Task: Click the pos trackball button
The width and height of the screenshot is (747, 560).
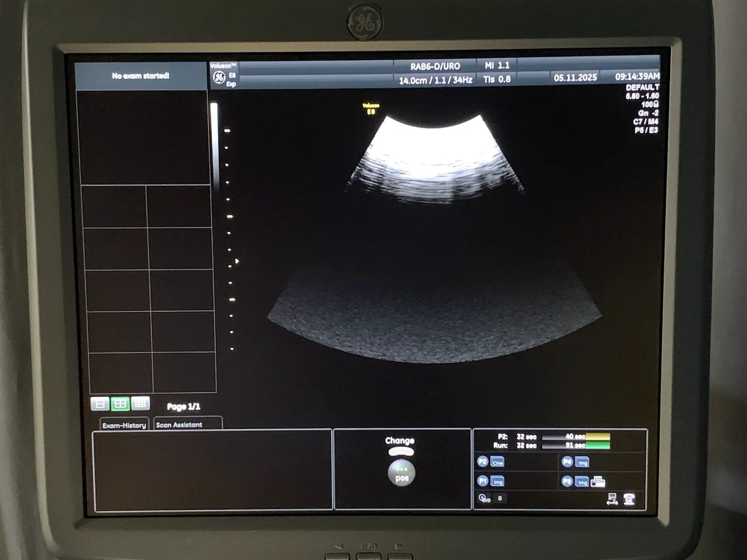Action: click(401, 473)
